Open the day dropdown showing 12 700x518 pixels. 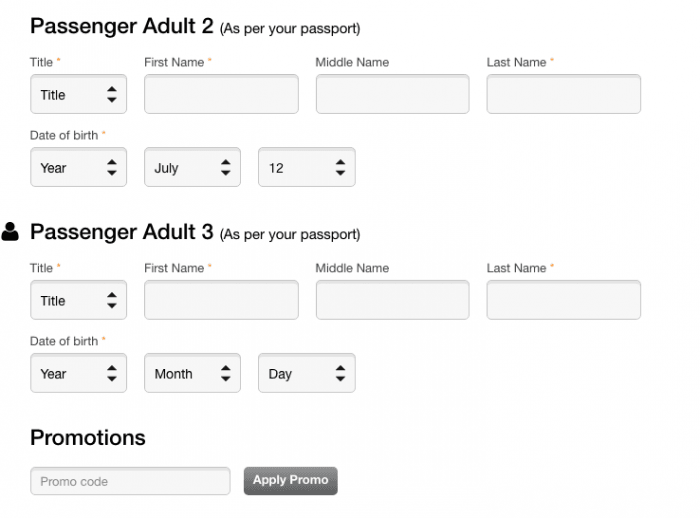tap(306, 168)
